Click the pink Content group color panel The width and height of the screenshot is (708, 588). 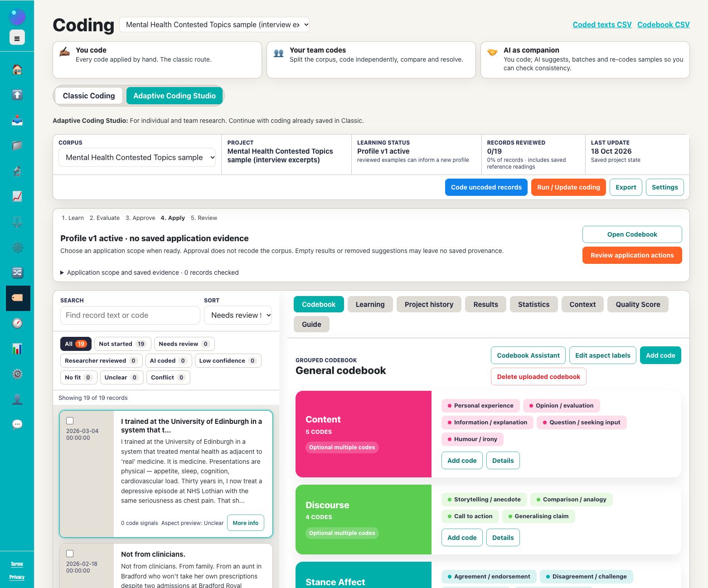(x=364, y=434)
